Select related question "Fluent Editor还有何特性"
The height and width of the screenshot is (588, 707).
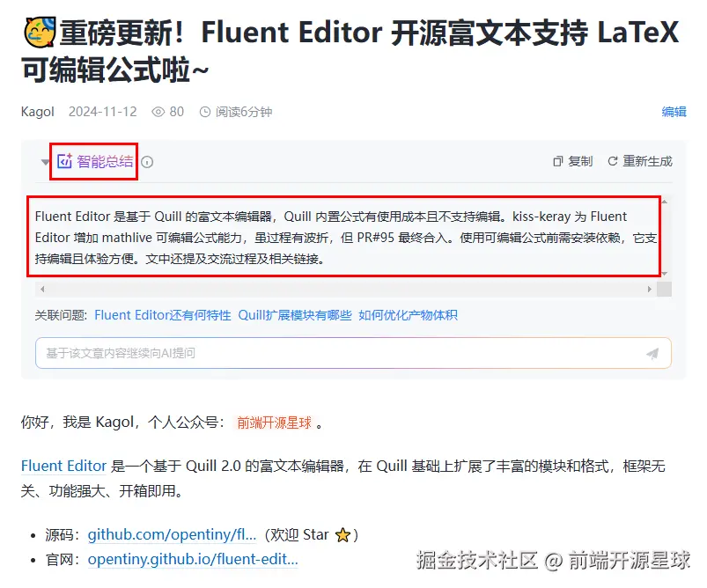point(163,315)
